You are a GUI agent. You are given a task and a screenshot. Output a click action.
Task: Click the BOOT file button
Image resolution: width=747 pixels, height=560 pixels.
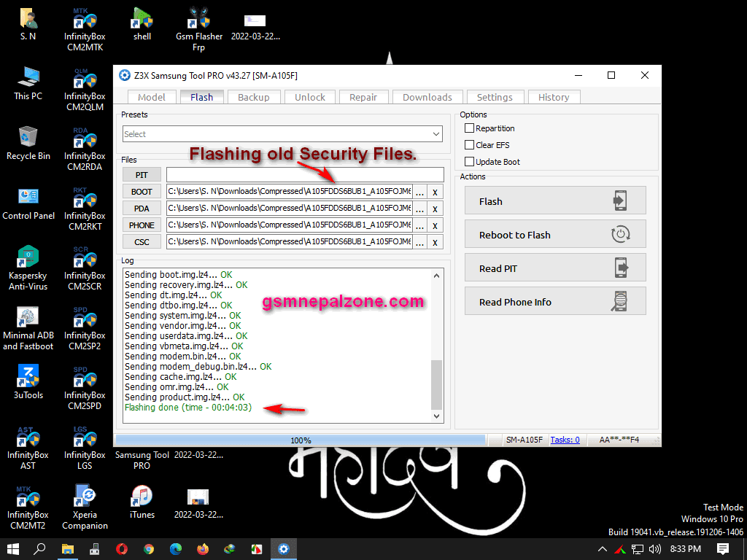coord(142,192)
